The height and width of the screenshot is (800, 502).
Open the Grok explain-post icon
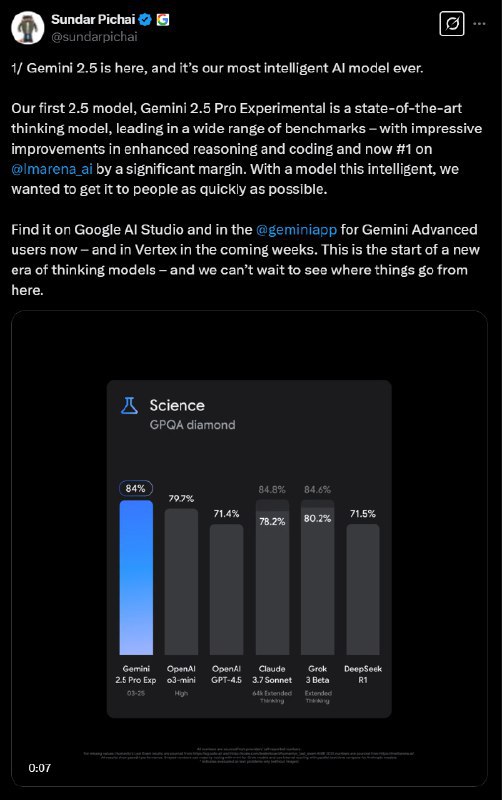pyautogui.click(x=451, y=23)
